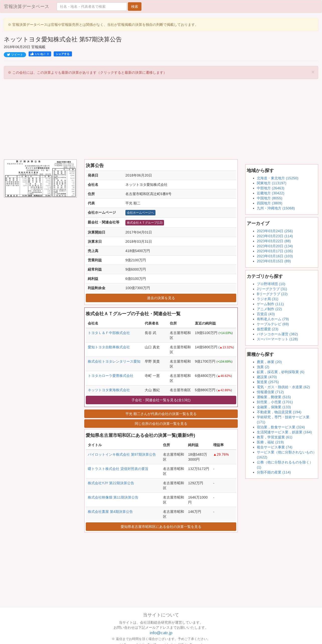Browse 百貨店 (43) category

click(x=266, y=314)
